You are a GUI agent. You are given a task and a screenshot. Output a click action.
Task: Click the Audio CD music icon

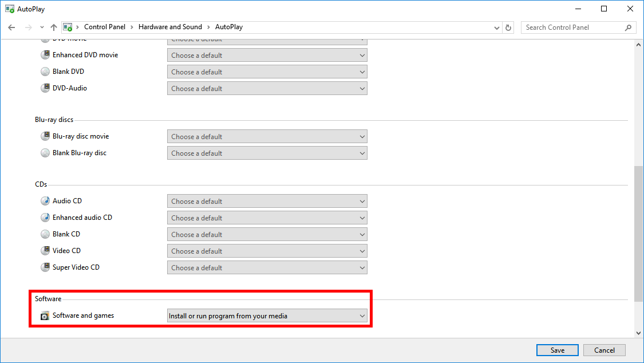[x=45, y=201]
